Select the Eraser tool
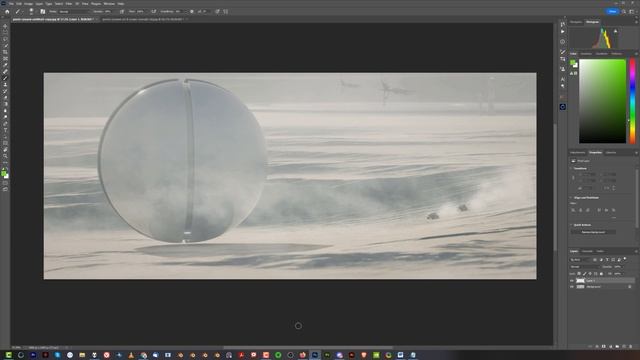640x360 pixels. 5,98
